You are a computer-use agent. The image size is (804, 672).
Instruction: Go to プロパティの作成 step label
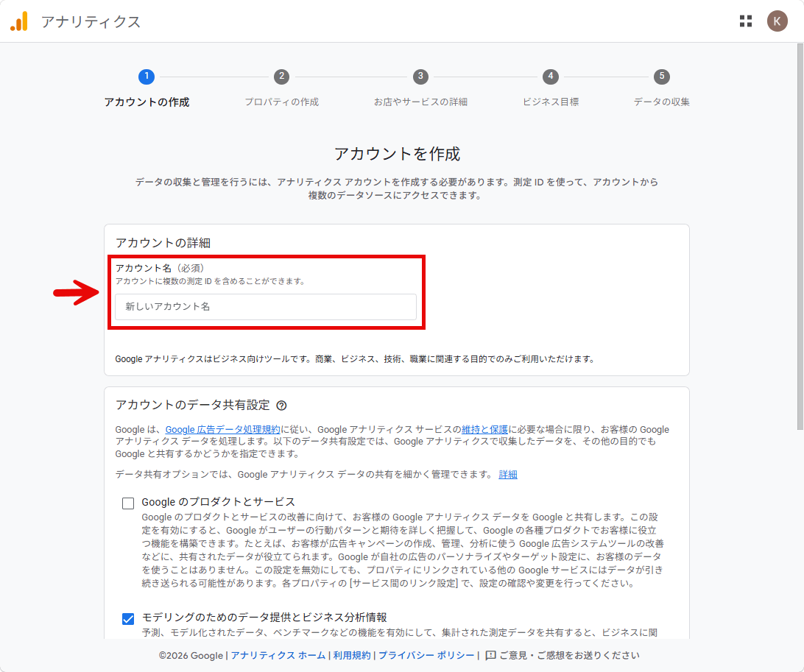tap(281, 102)
